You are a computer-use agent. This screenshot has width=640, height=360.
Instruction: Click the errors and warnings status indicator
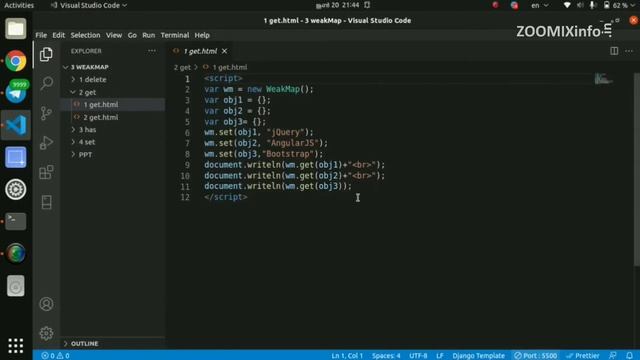point(56,356)
